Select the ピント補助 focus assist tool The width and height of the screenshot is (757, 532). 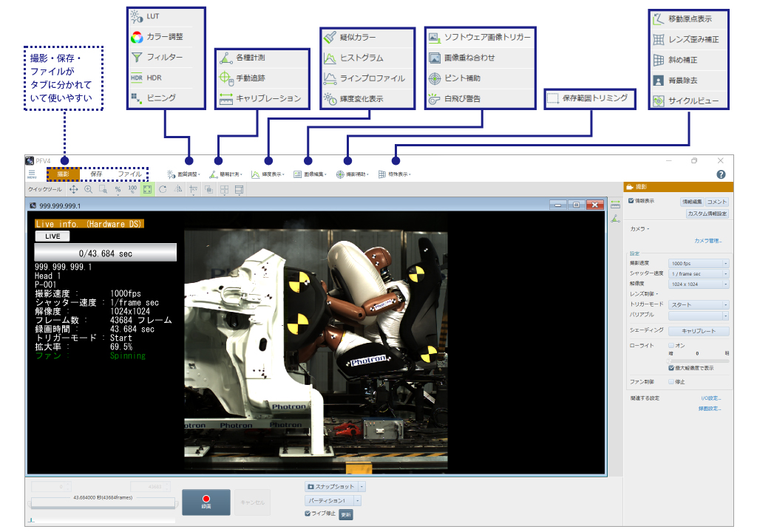(x=461, y=76)
